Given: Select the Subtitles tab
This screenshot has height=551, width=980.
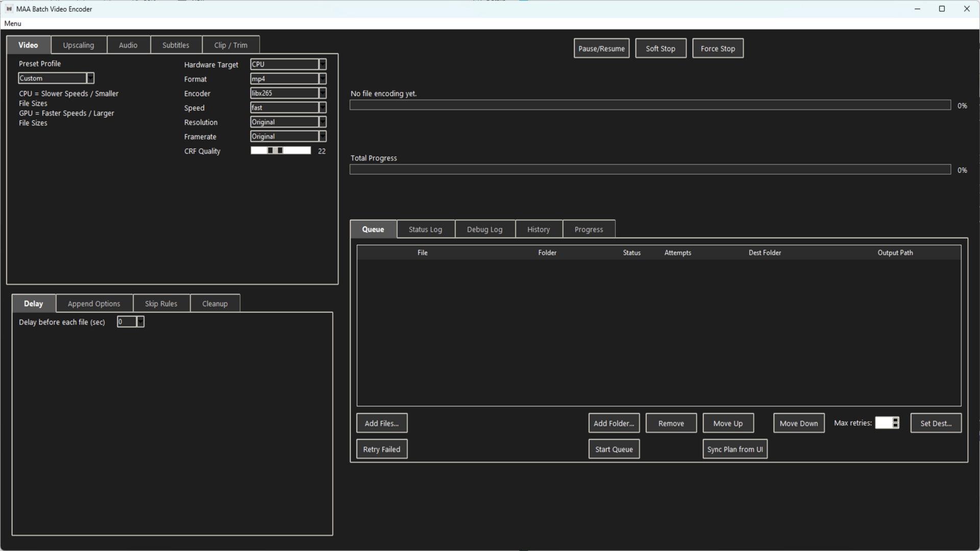Looking at the screenshot, I should tap(176, 45).
